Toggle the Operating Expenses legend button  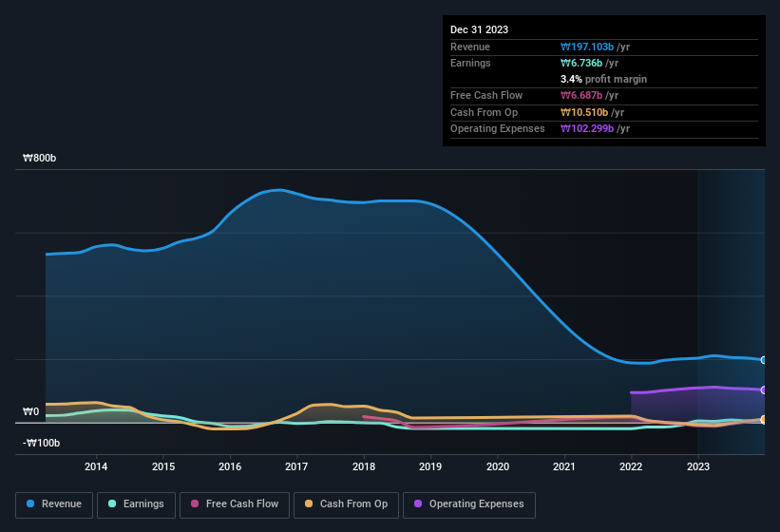[x=469, y=504]
